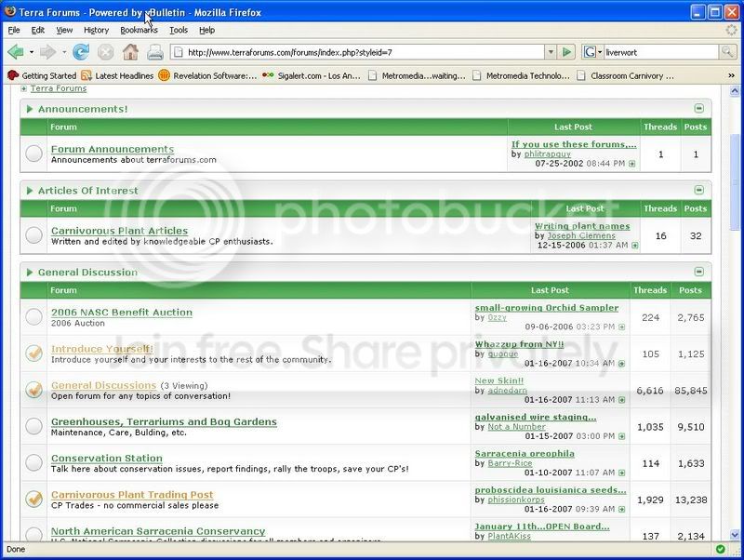Click status circle for Forum Announcements

(33, 153)
